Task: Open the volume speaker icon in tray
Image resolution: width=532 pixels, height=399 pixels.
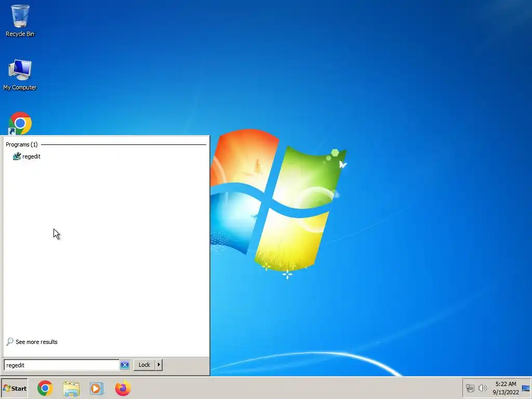Action: click(x=482, y=388)
